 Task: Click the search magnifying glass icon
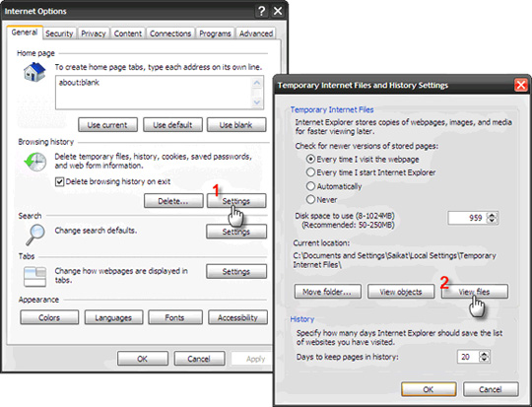35,235
